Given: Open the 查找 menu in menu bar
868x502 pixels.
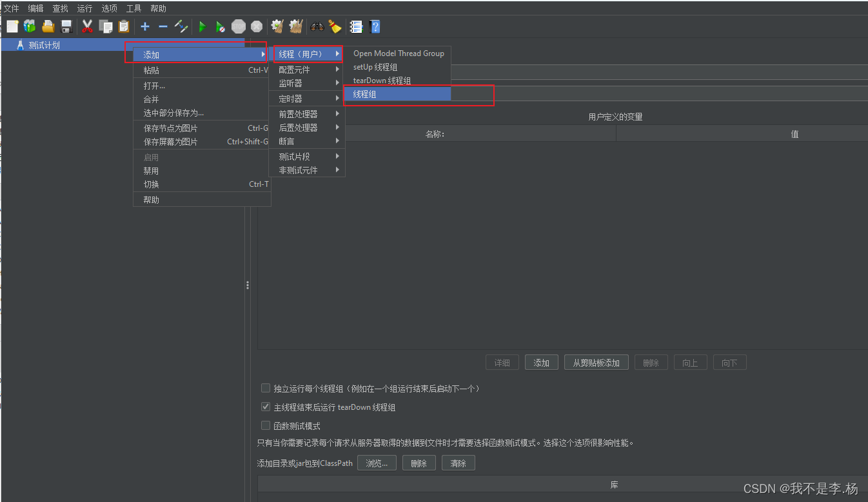Looking at the screenshot, I should click(x=60, y=8).
